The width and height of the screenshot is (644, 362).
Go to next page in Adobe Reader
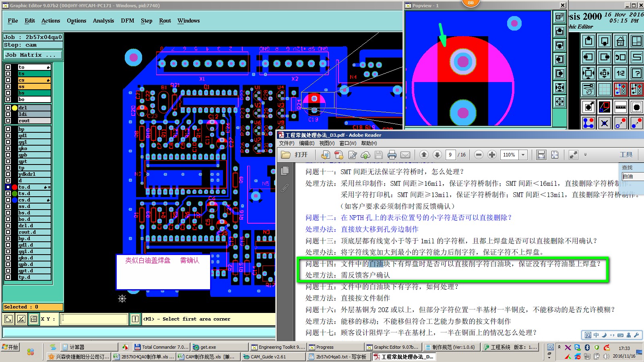click(437, 154)
